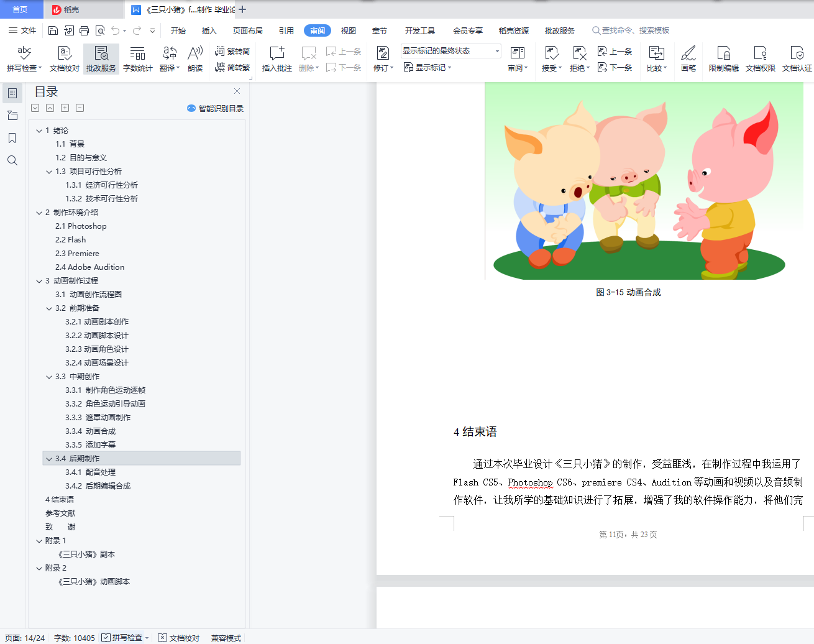The image size is (814, 644).
Task: Toggle the 拼写检查 checkbox in the status bar
Action: pos(106,638)
